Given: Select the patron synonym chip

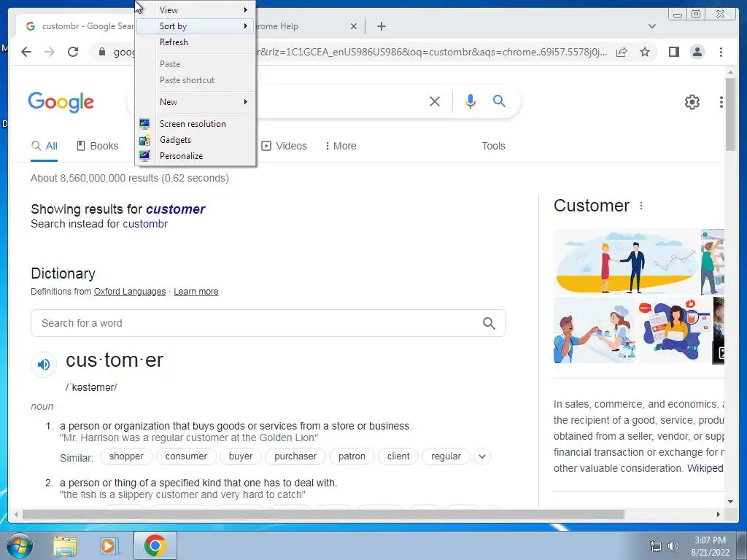Looking at the screenshot, I should 352,456.
